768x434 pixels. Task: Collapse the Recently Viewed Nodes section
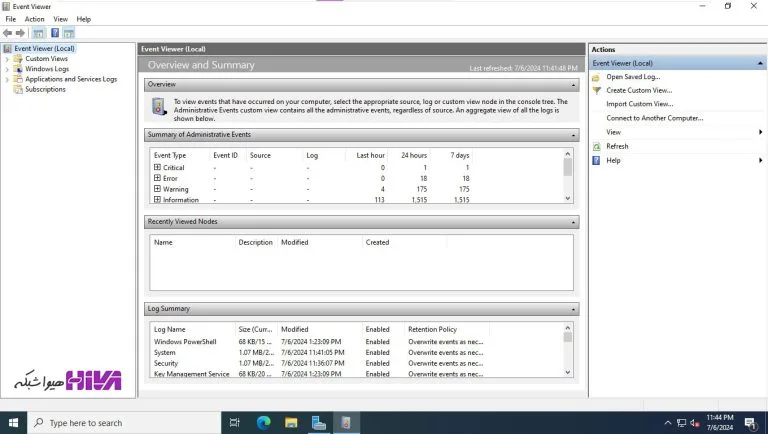(x=573, y=222)
